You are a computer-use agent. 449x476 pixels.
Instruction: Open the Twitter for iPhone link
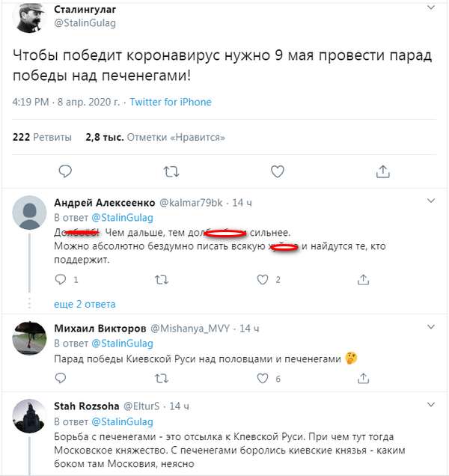pyautogui.click(x=171, y=102)
